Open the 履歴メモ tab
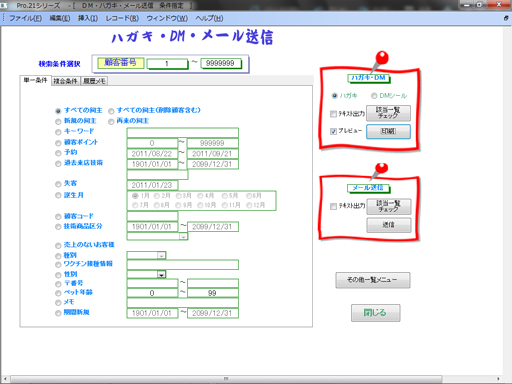 (94, 81)
